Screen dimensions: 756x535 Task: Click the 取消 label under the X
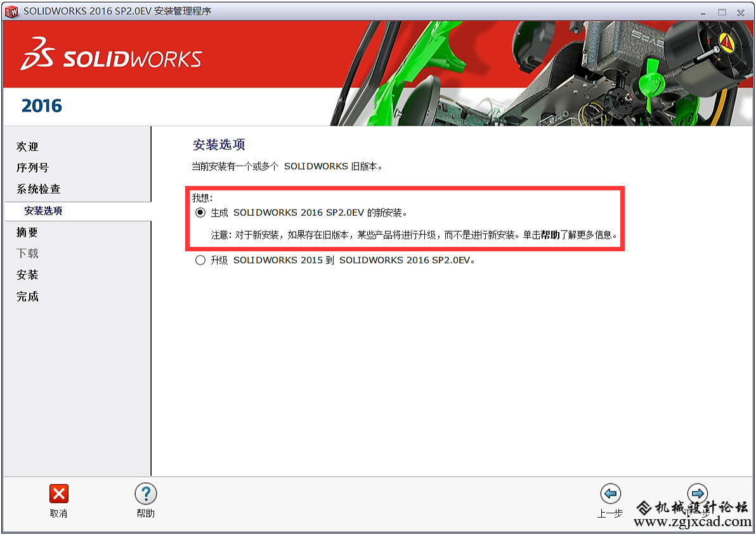(x=59, y=514)
